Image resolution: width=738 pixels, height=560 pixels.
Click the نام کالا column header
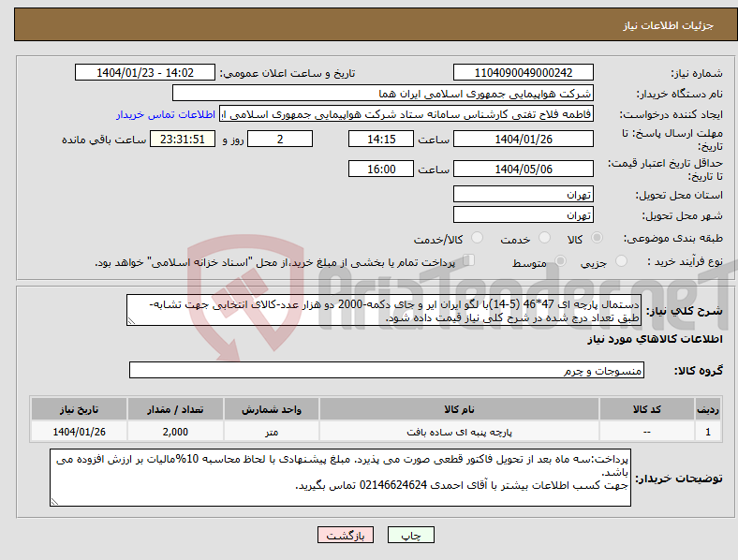click(459, 409)
